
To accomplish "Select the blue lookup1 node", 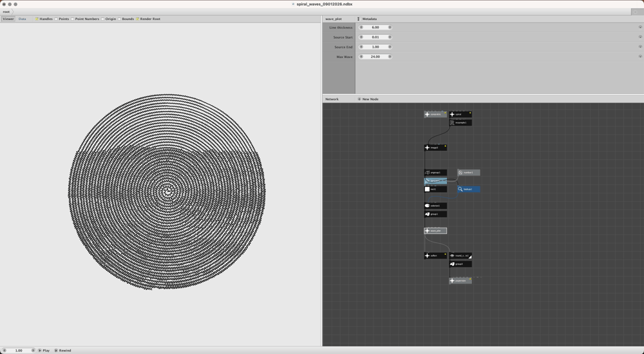I will pyautogui.click(x=469, y=189).
